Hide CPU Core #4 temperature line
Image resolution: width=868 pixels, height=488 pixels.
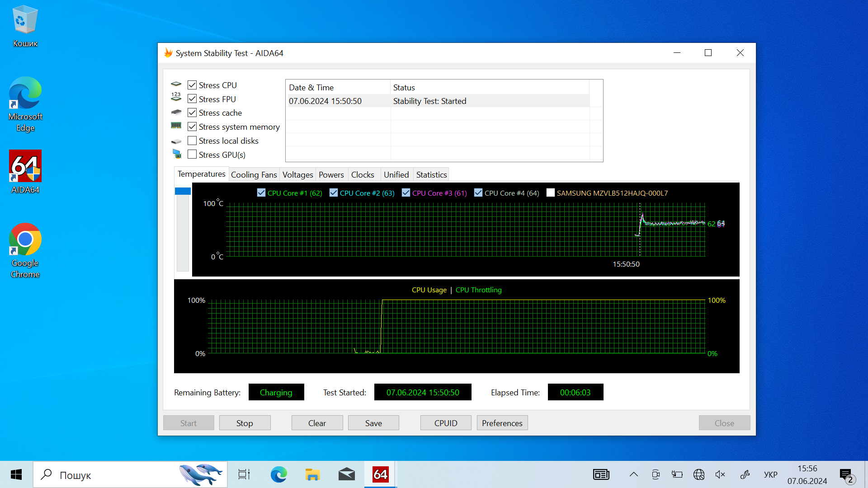tap(478, 192)
